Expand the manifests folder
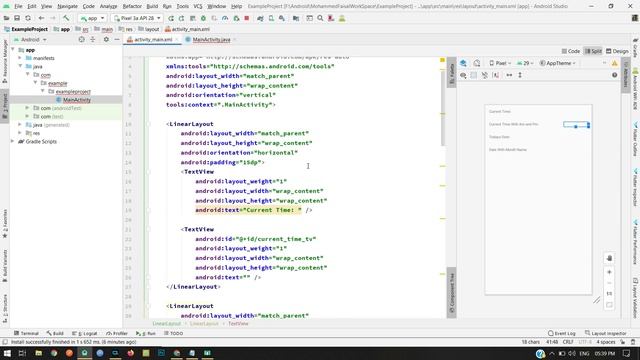 (x=20, y=58)
